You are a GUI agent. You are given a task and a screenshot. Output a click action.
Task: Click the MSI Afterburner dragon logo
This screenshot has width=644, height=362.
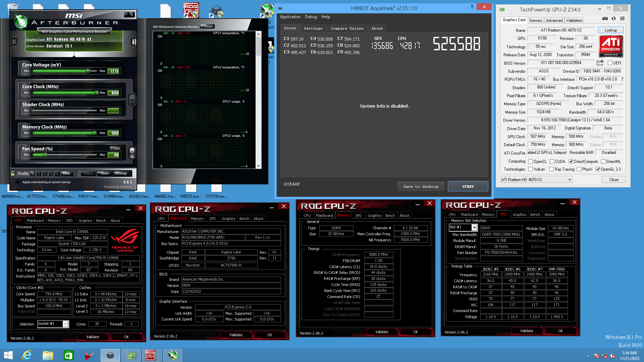21,22
